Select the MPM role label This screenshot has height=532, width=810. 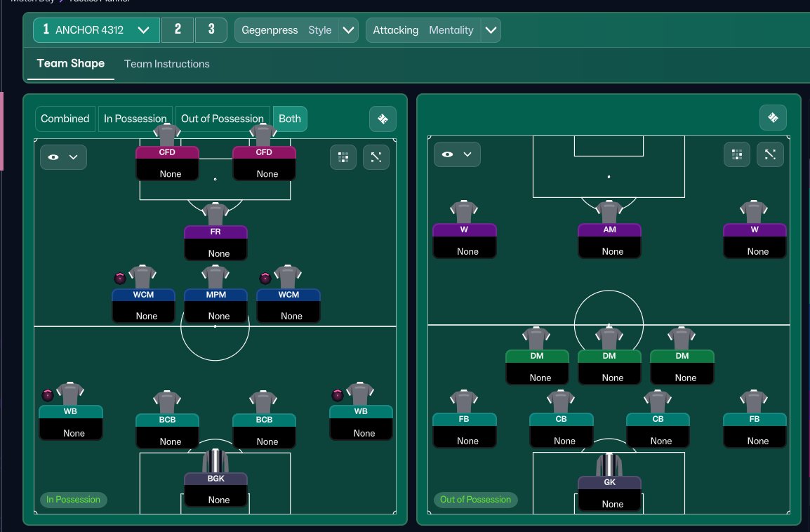216,295
